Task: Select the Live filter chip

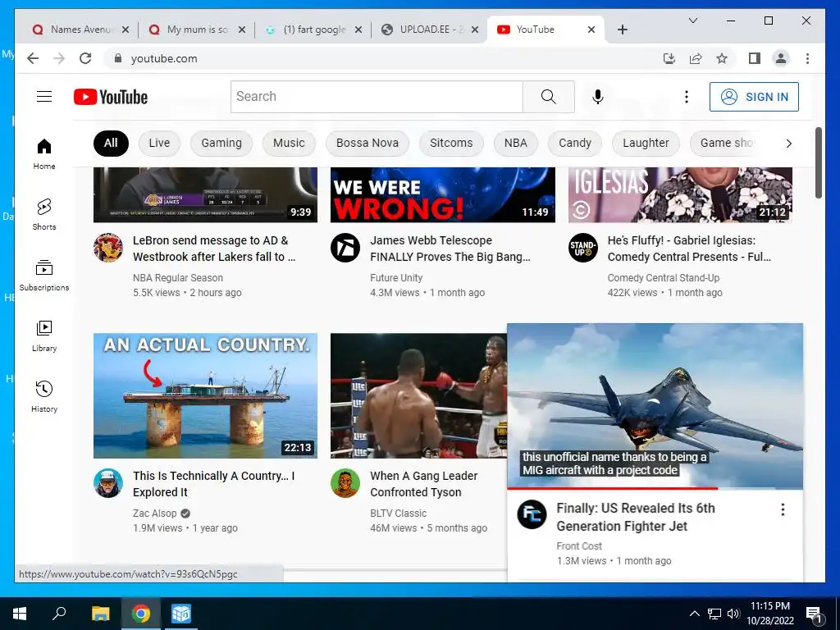Action: 159,143
